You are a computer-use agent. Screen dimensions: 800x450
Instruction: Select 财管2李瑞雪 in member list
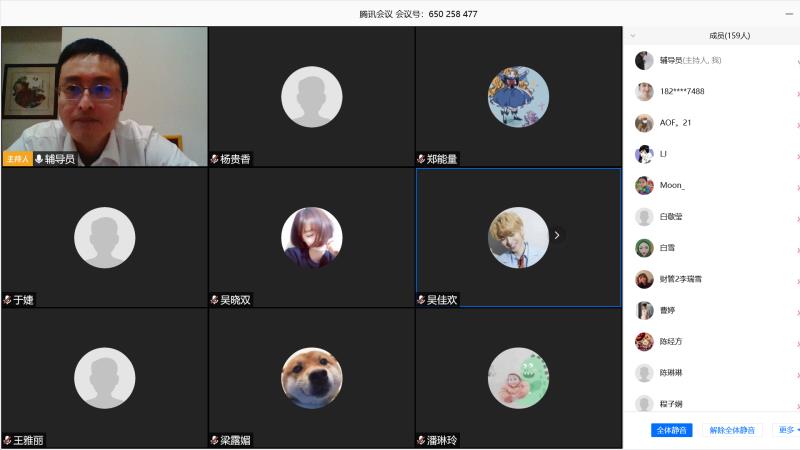pyautogui.click(x=712, y=279)
